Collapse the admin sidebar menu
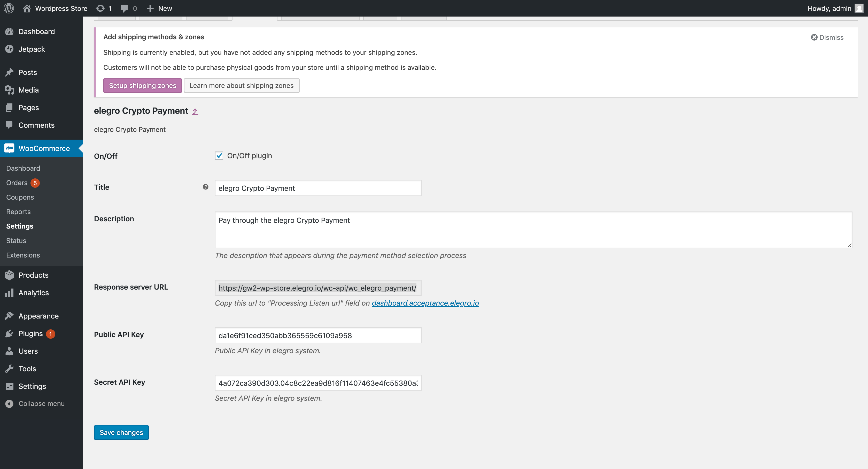868x469 pixels. coord(41,403)
